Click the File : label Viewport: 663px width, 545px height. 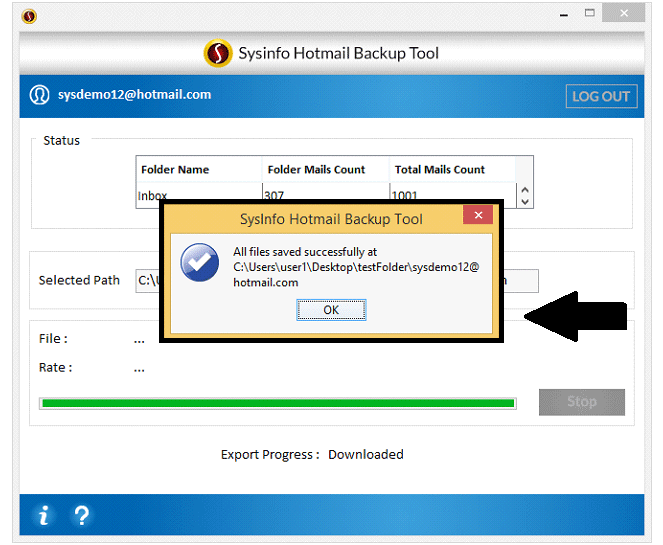pyautogui.click(x=53, y=339)
